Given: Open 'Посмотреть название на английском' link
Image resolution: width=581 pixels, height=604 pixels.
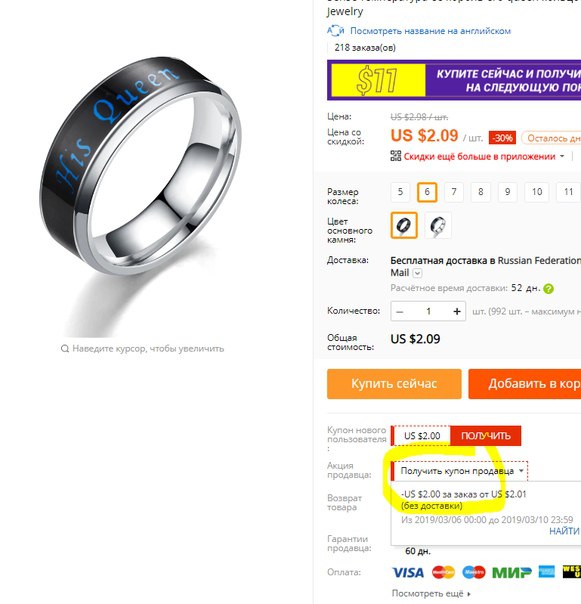Looking at the screenshot, I should tap(430, 31).
